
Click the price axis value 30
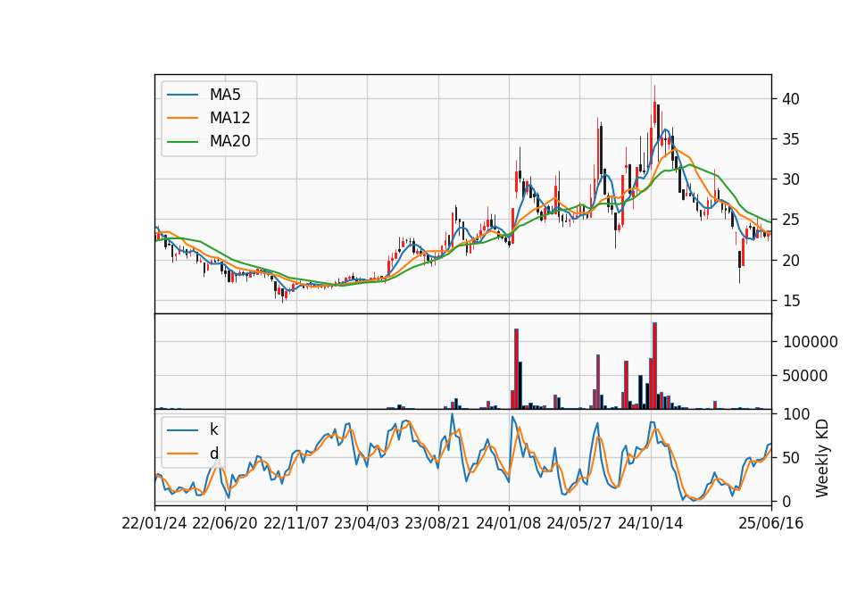click(791, 179)
